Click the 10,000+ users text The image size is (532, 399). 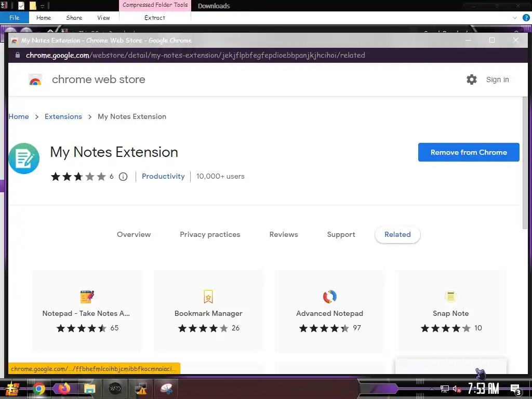(220, 177)
